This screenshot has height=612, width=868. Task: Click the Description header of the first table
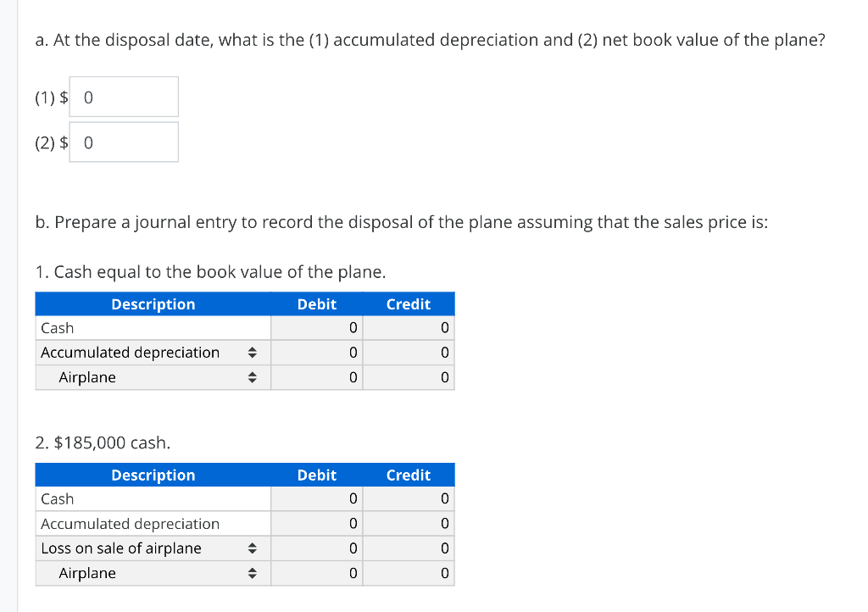tap(153, 303)
